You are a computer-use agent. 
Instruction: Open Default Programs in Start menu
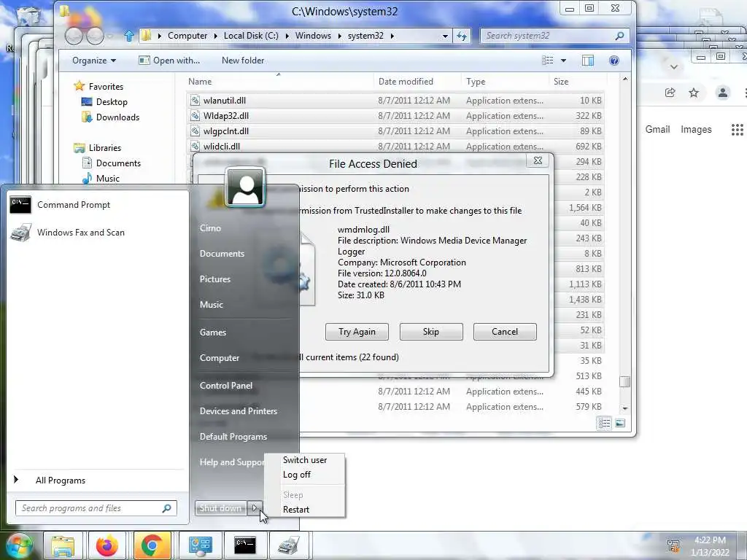pos(233,437)
